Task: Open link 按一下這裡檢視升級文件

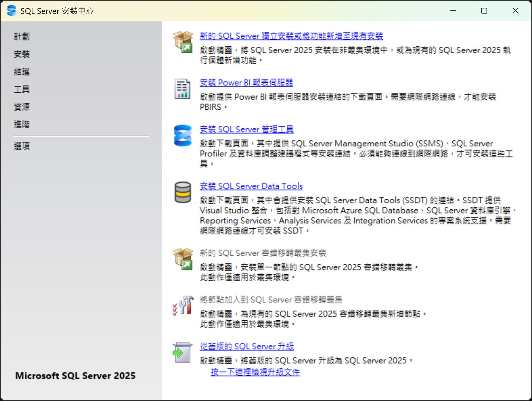Action: (x=255, y=372)
